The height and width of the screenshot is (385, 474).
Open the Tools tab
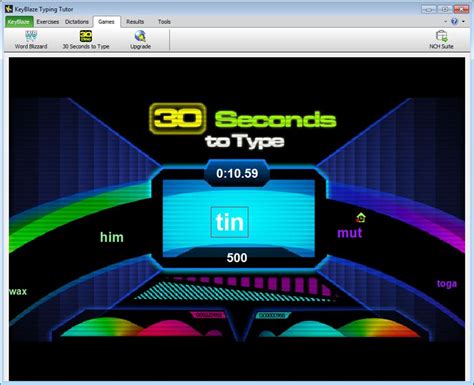click(x=164, y=22)
